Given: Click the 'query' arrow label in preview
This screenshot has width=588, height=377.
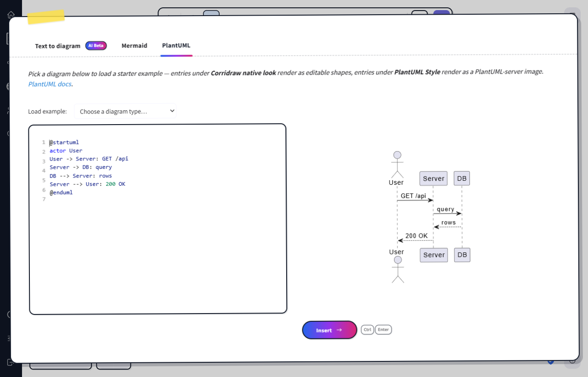Looking at the screenshot, I should [446, 209].
